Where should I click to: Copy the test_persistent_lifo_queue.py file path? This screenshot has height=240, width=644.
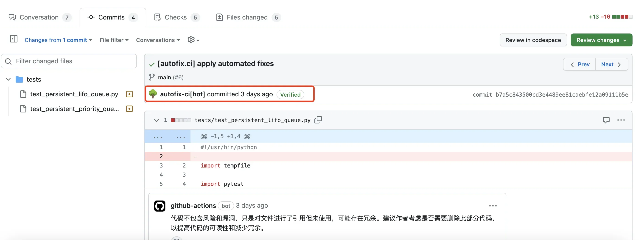coord(318,120)
